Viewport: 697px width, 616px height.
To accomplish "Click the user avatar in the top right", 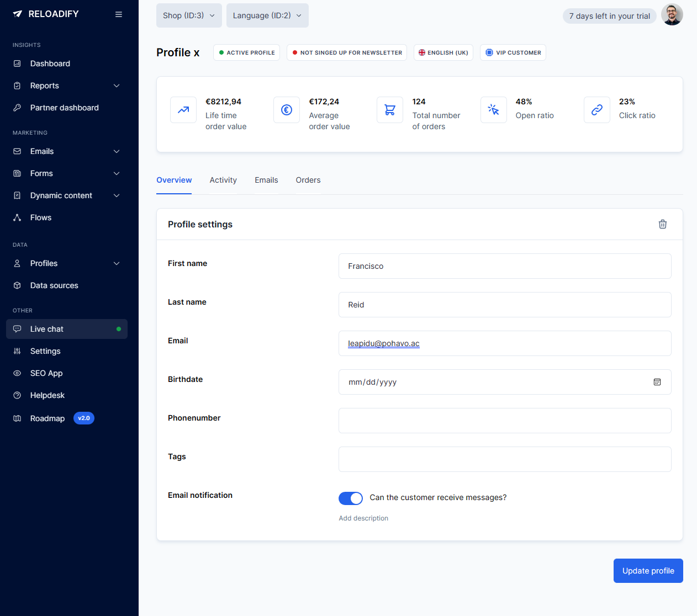I will pos(672,14).
